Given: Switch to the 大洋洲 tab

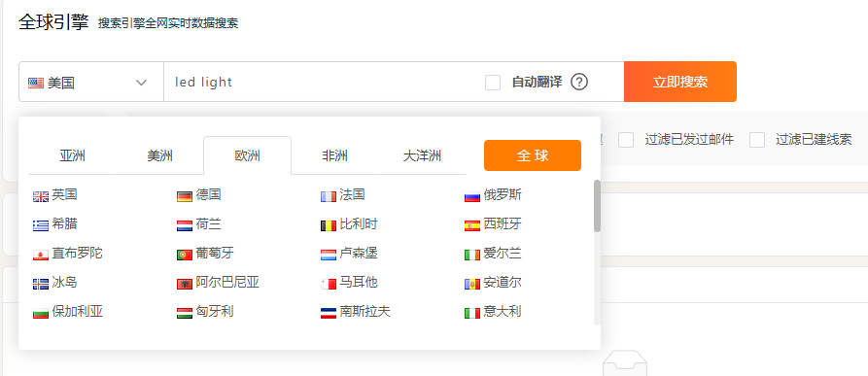Looking at the screenshot, I should pos(423,155).
